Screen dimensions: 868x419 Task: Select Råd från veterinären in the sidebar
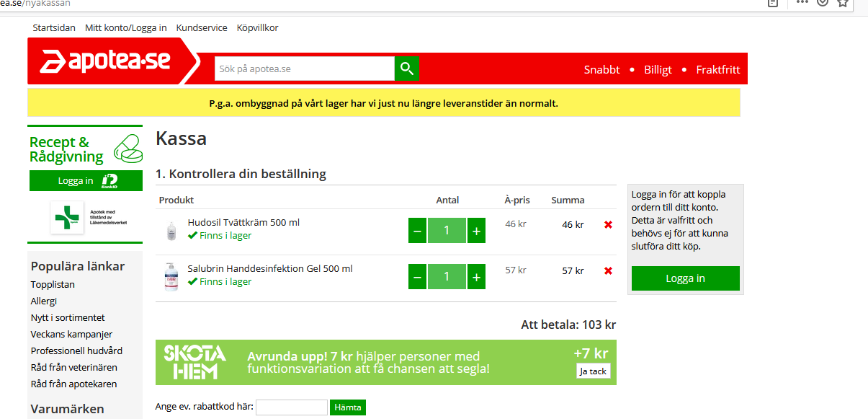[74, 366]
